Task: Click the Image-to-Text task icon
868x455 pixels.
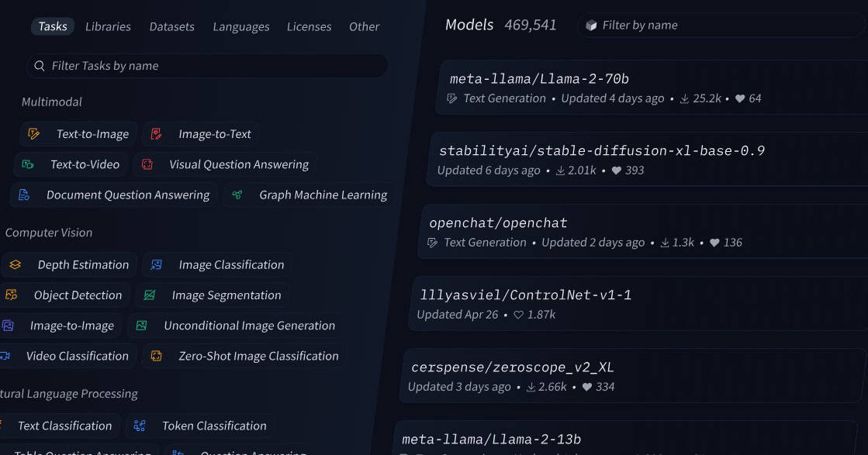Action: pos(156,134)
